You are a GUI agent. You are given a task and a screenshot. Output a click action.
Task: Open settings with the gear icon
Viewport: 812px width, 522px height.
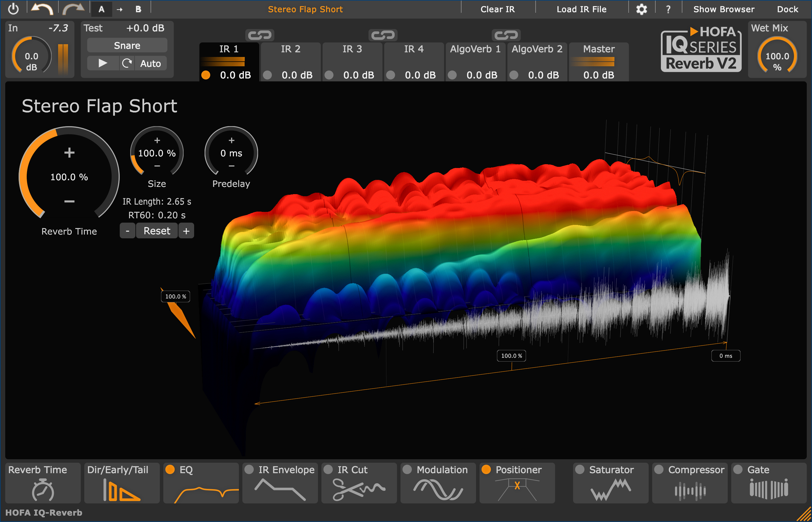tap(641, 9)
